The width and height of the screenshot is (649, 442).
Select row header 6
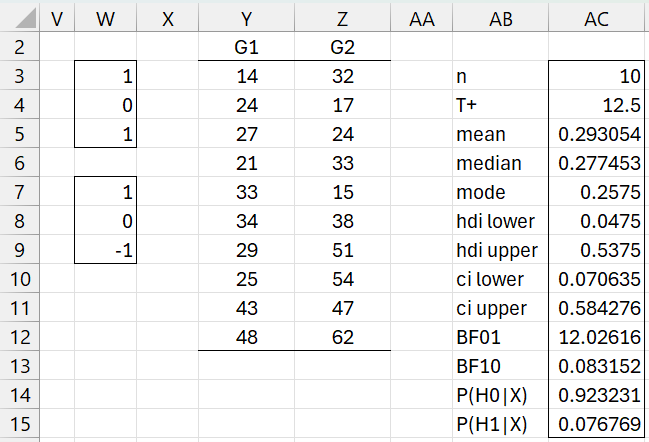point(20,163)
